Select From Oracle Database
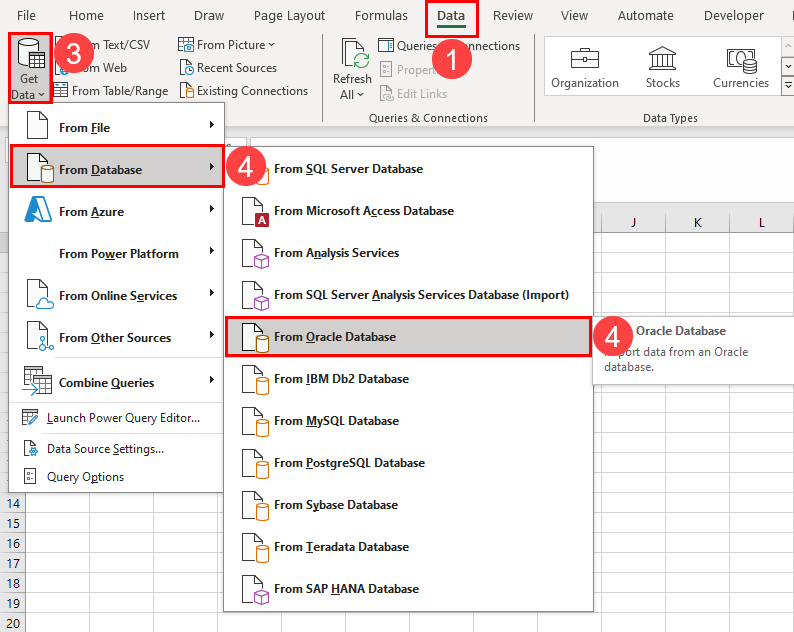 coord(409,337)
